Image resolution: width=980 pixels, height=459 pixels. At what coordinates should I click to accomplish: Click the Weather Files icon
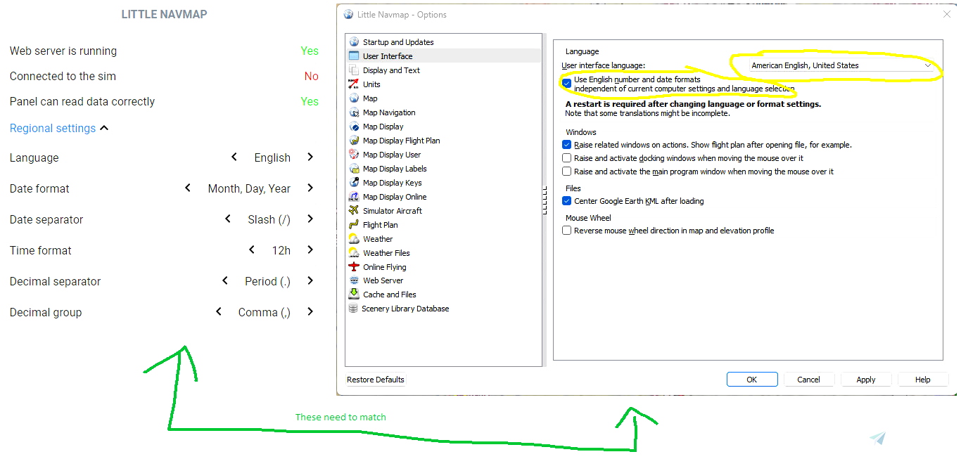click(354, 253)
